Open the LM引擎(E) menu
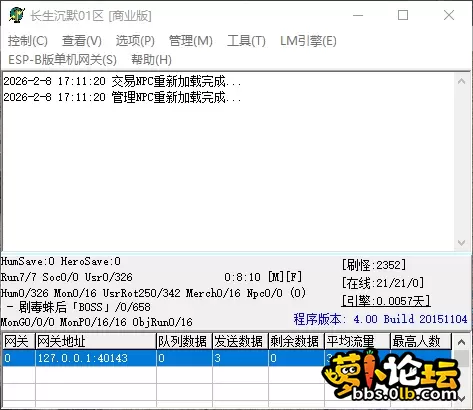This screenshot has height=410, width=473. tap(308, 41)
